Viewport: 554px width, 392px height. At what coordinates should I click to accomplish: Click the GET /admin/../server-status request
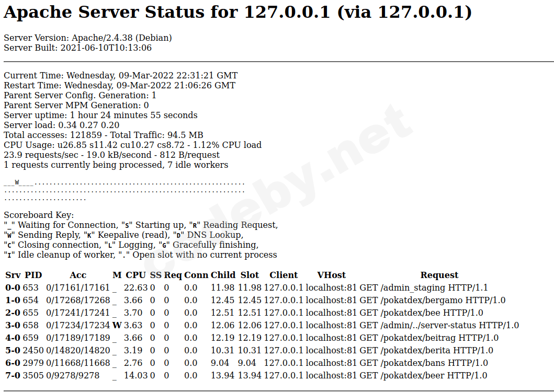click(x=439, y=325)
